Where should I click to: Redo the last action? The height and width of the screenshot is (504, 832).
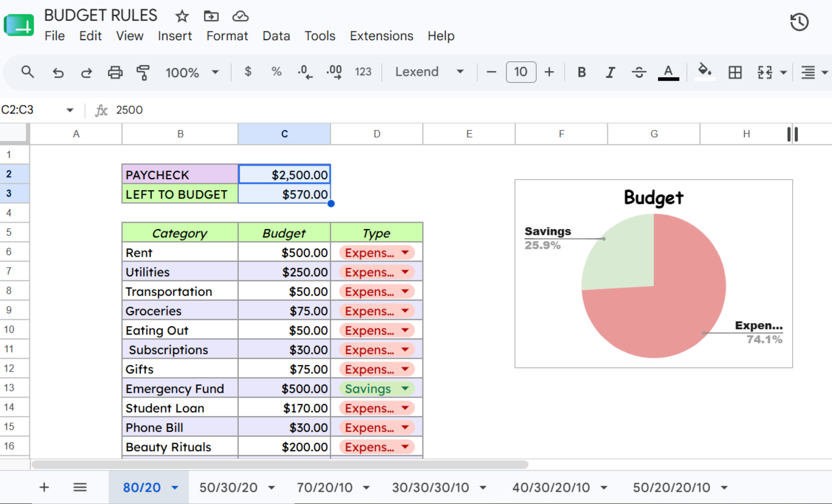(x=86, y=73)
